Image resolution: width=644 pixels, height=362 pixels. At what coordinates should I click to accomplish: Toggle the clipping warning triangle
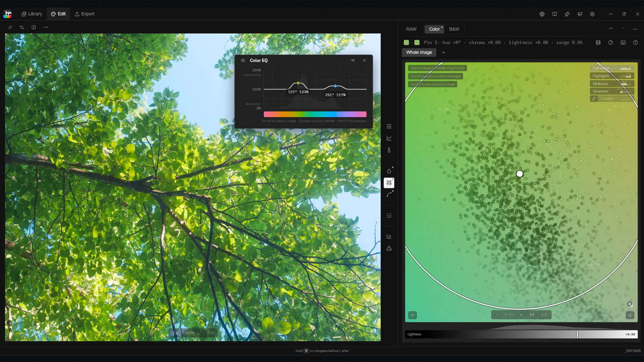coord(389,248)
